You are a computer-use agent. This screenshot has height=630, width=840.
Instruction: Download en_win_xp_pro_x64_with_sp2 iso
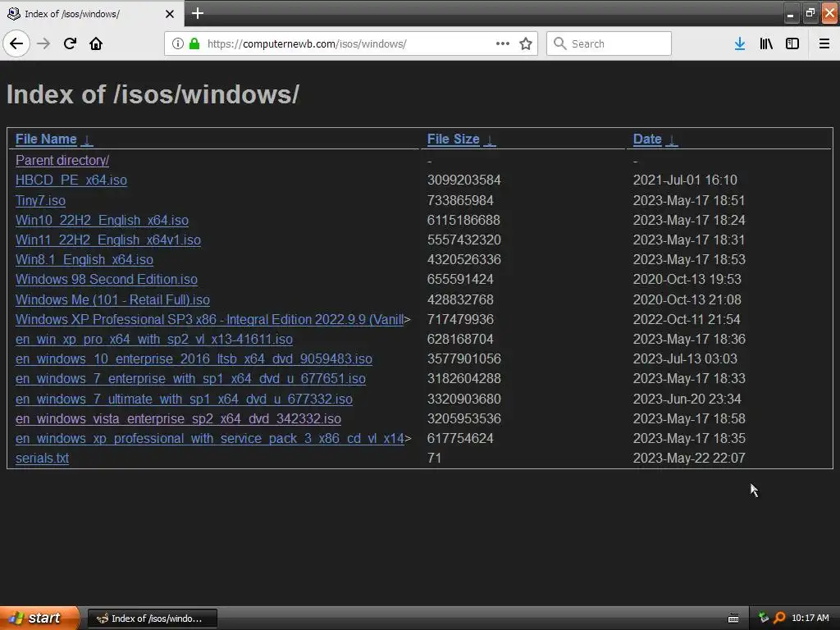click(154, 339)
